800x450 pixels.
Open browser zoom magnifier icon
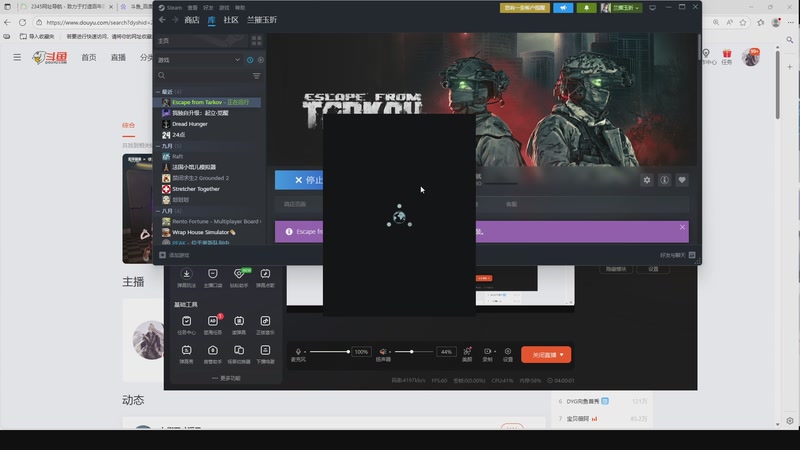click(716, 22)
